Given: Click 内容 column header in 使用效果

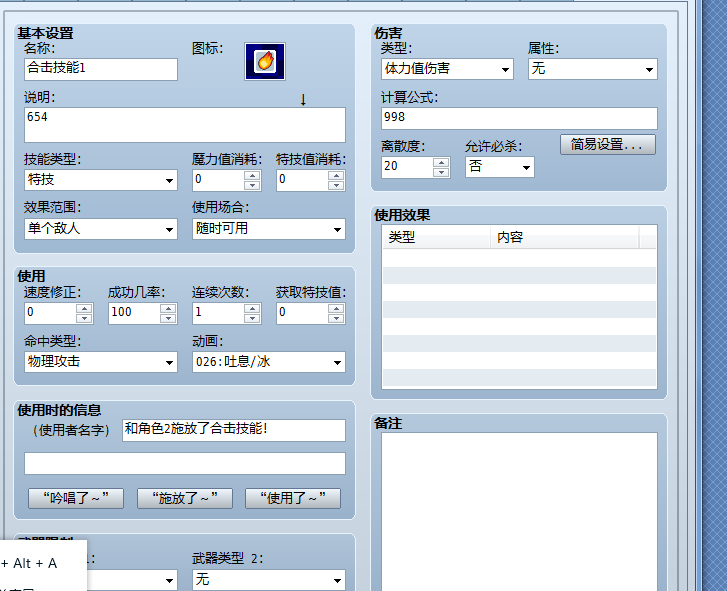Looking at the screenshot, I should coord(564,237).
